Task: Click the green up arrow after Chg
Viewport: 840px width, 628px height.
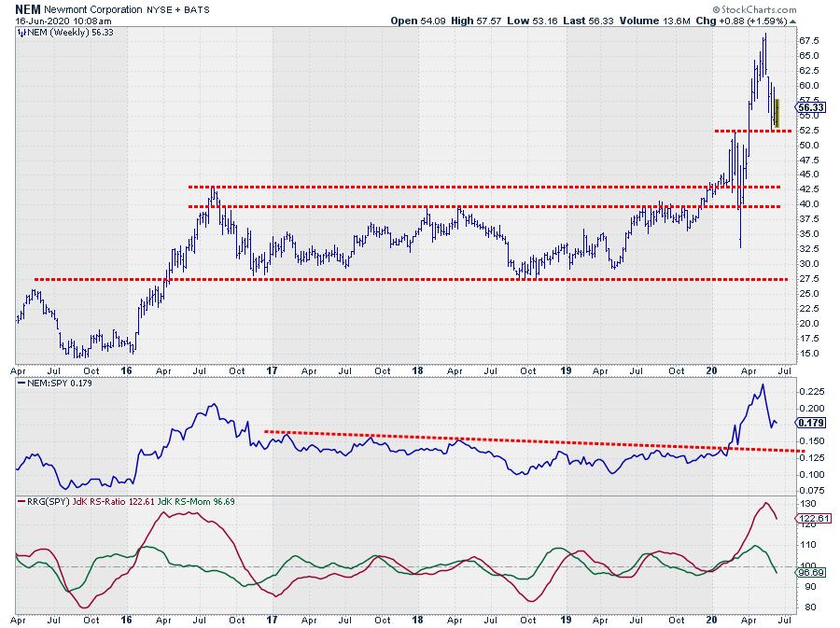Action: pyautogui.click(x=792, y=20)
